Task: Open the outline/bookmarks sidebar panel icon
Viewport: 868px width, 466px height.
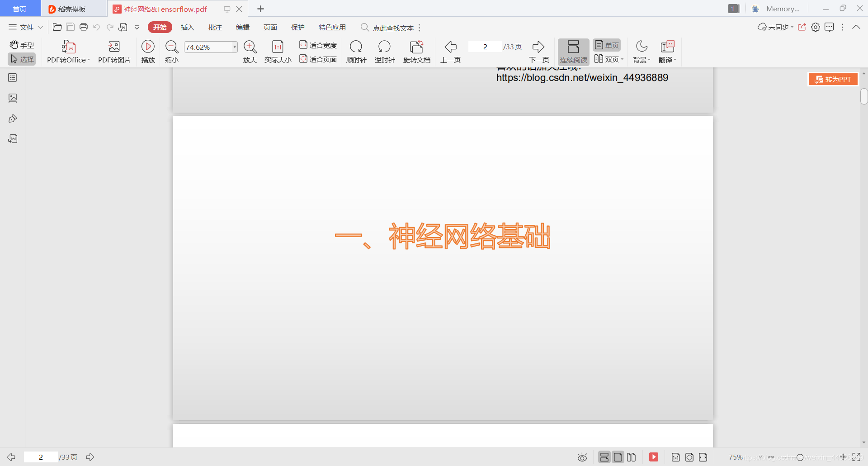Action: pos(13,78)
